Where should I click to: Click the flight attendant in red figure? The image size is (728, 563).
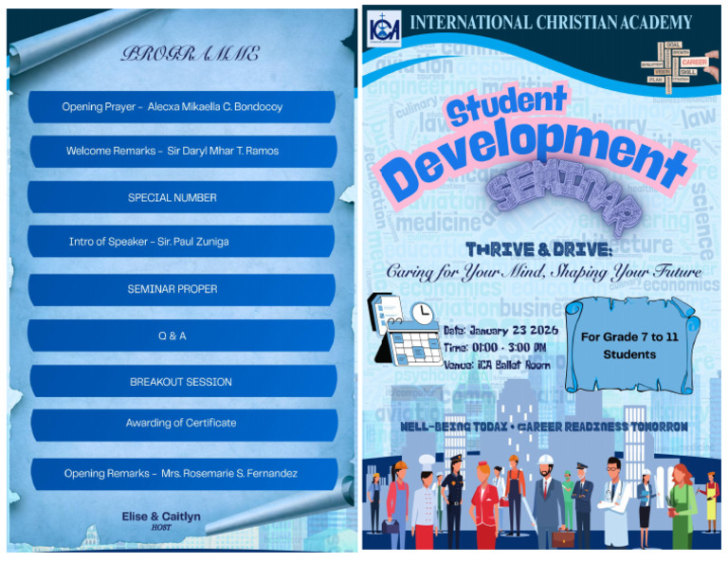(483, 503)
